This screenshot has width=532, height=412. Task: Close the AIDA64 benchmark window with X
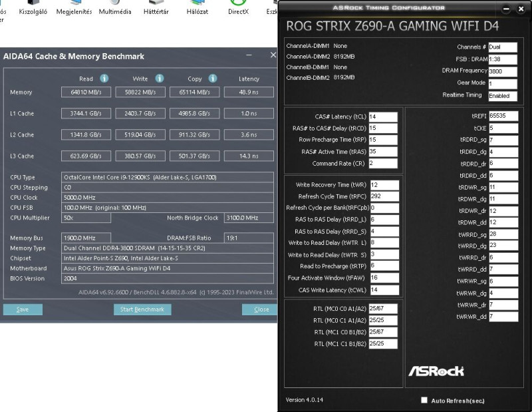pyautogui.click(x=273, y=55)
